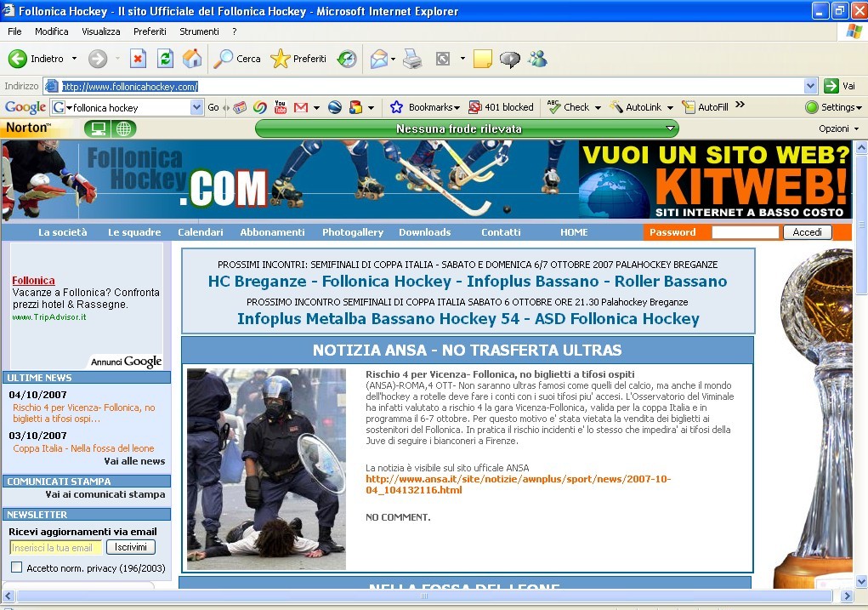Click the Vai go button
This screenshot has width=868, height=610.
pos(840,86)
